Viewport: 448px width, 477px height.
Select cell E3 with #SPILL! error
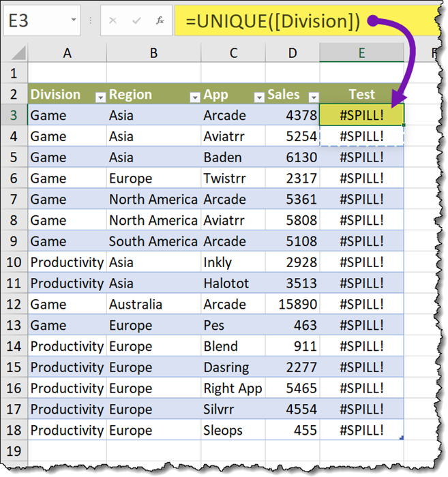pyautogui.click(x=361, y=115)
